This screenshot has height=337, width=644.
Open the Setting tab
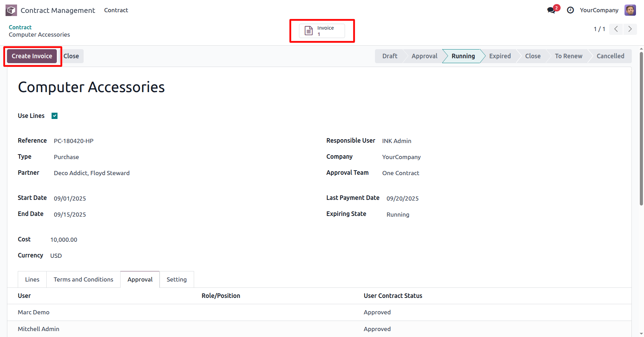point(177,279)
